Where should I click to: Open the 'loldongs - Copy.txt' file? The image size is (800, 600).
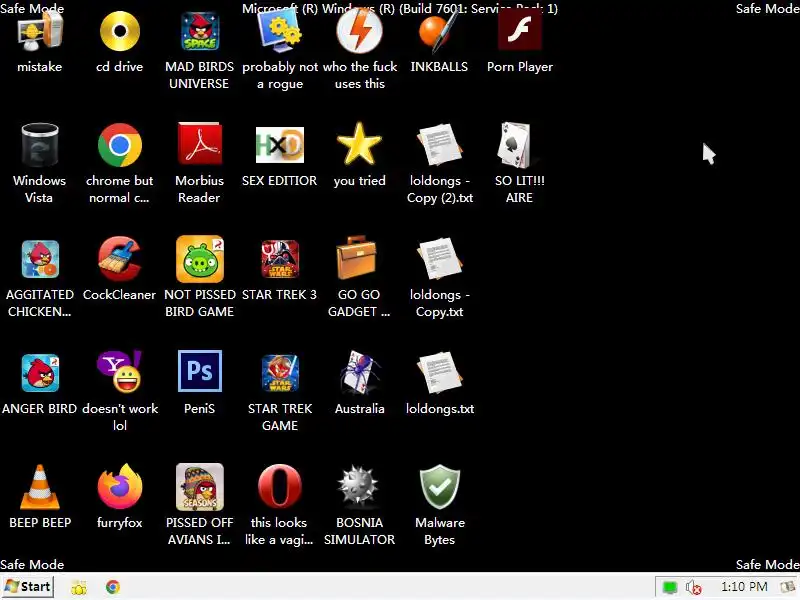(439, 259)
